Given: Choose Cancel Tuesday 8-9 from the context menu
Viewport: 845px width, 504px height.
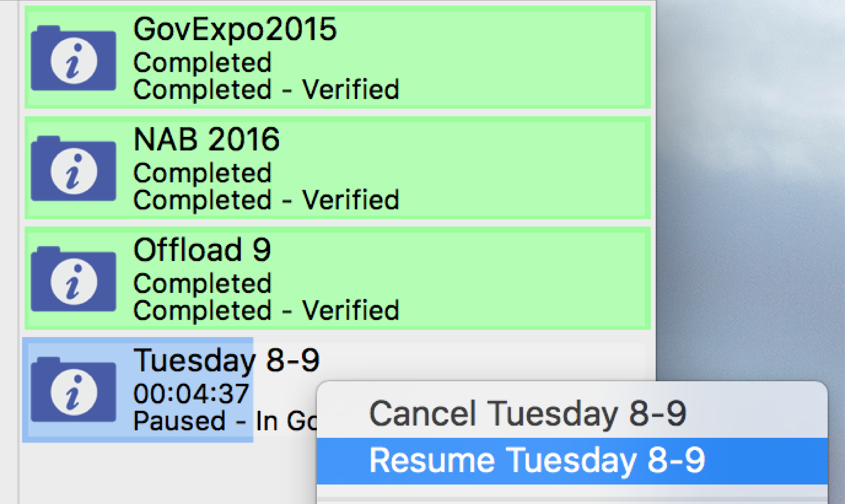Looking at the screenshot, I should [528, 414].
